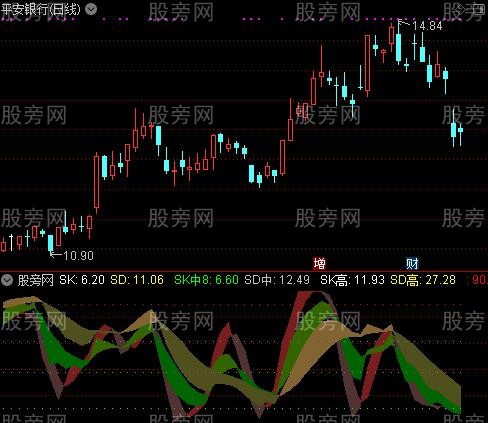This screenshot has width=488, height=423.
Task: Click the 平安银行(日线) chart title
Action: 41,9
